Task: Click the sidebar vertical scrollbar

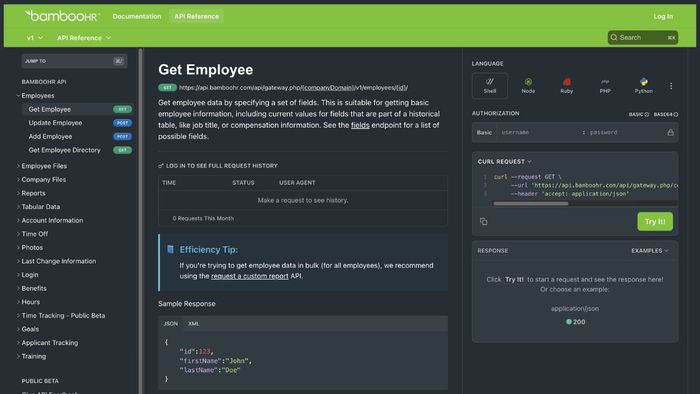Action: pyautogui.click(x=140, y=221)
